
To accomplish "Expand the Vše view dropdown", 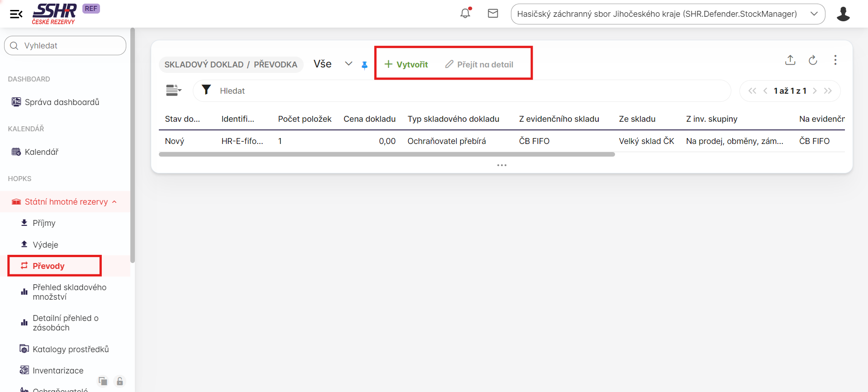I will [x=348, y=64].
